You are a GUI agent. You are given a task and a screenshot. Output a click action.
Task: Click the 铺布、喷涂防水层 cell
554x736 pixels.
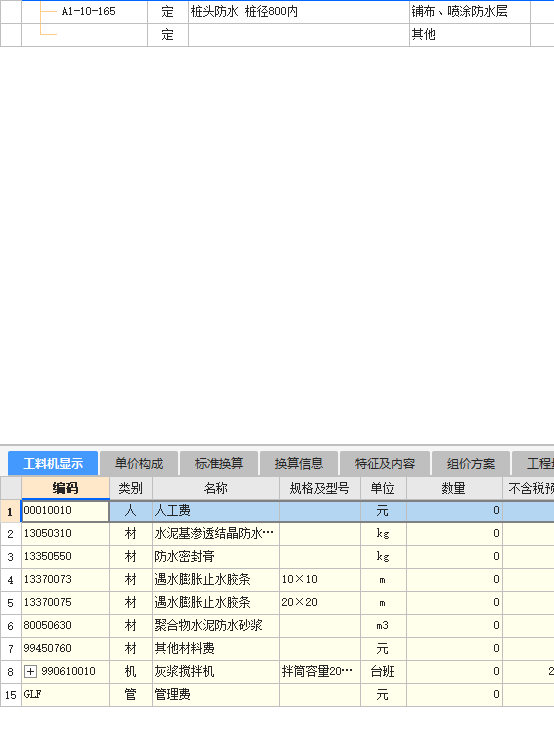pyautogui.click(x=470, y=11)
